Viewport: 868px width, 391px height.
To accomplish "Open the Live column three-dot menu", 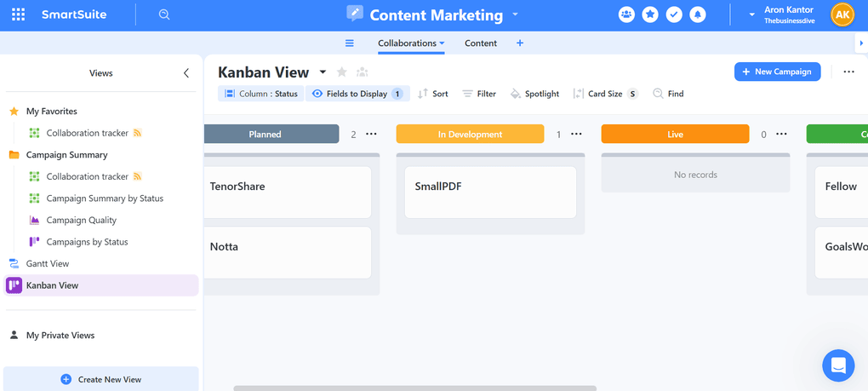I will pyautogui.click(x=781, y=134).
